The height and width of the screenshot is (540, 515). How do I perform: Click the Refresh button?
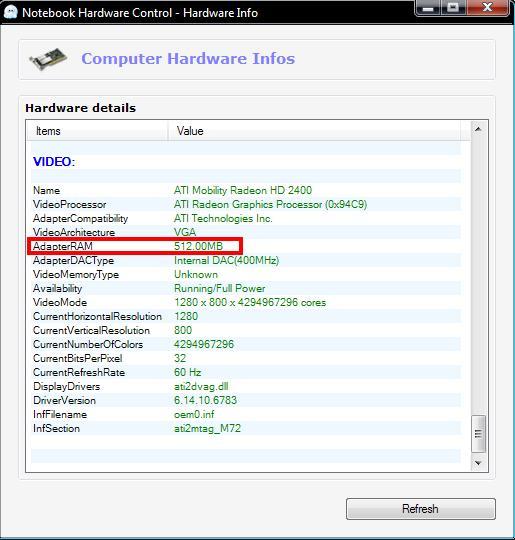421,509
